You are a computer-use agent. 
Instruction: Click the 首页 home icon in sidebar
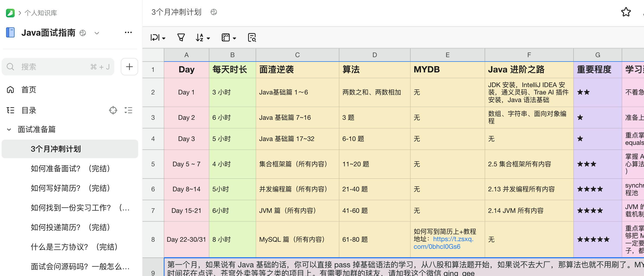tap(10, 89)
